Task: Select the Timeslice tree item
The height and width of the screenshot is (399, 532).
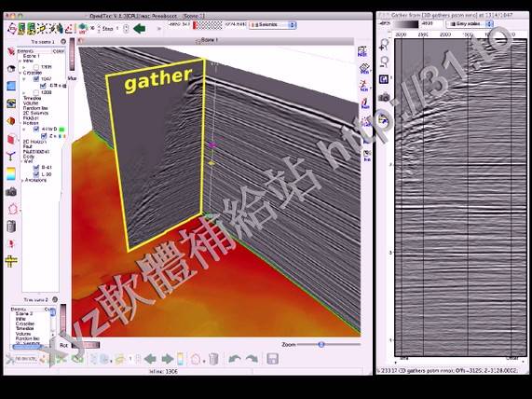Action: (x=33, y=98)
